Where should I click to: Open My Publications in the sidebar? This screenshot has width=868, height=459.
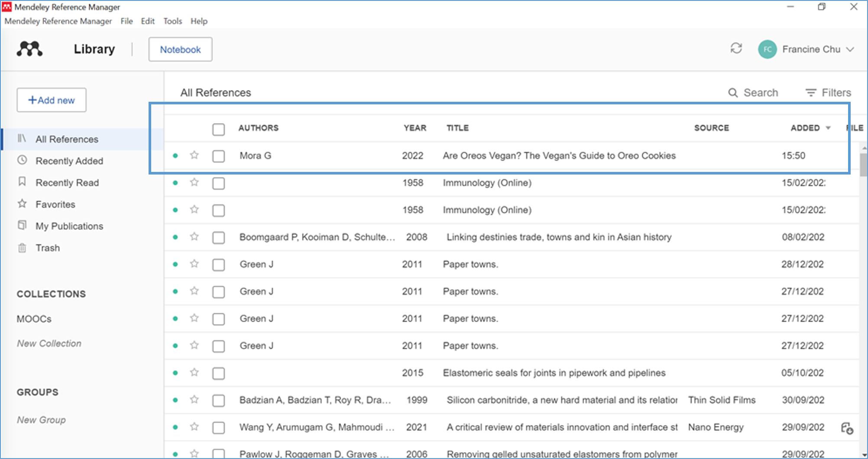69,226
